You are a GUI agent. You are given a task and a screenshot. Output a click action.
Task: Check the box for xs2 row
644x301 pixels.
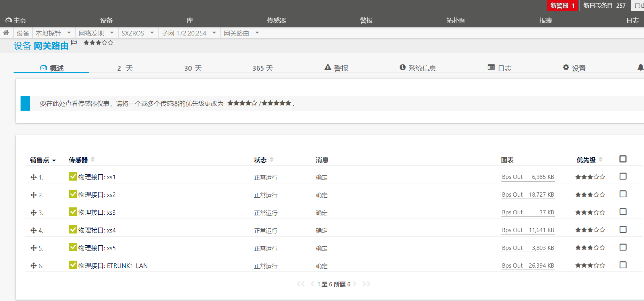623,194
